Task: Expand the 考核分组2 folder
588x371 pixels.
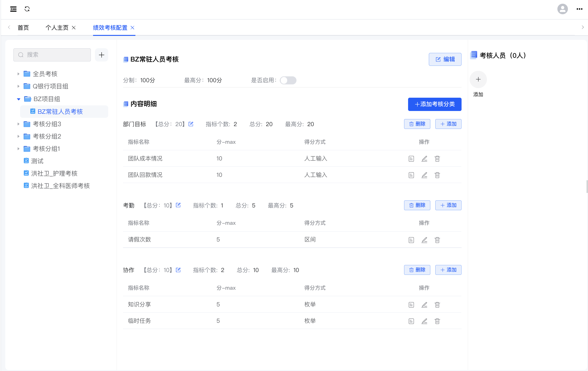Action: click(x=18, y=136)
